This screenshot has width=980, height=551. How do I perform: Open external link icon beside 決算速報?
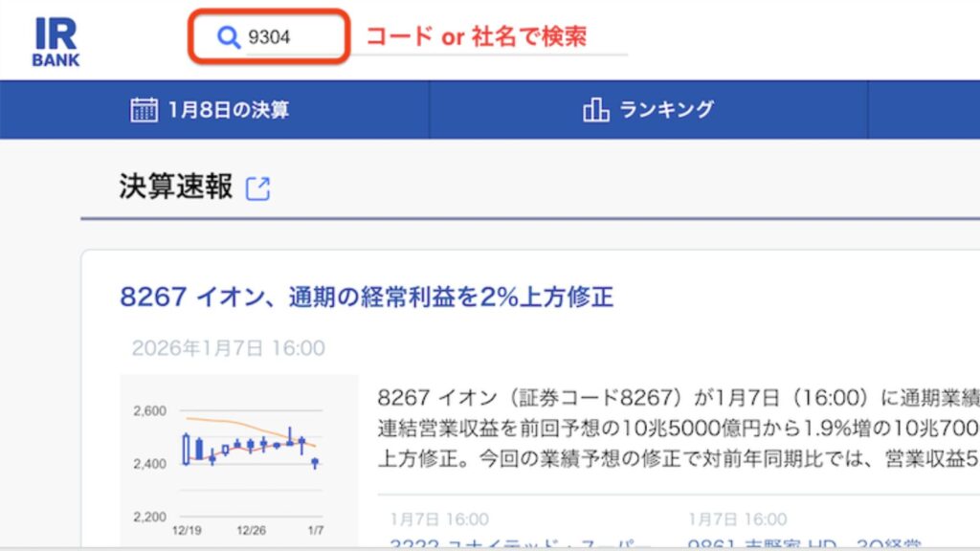(258, 188)
